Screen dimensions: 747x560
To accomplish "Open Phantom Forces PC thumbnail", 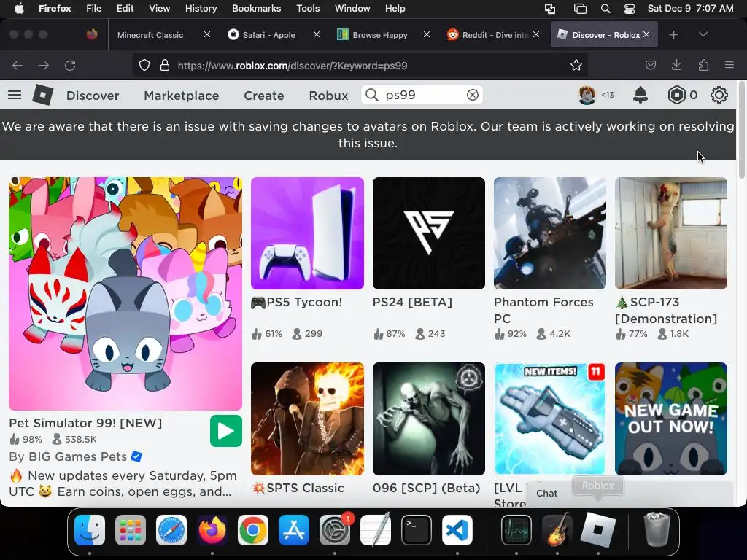I will [550, 233].
